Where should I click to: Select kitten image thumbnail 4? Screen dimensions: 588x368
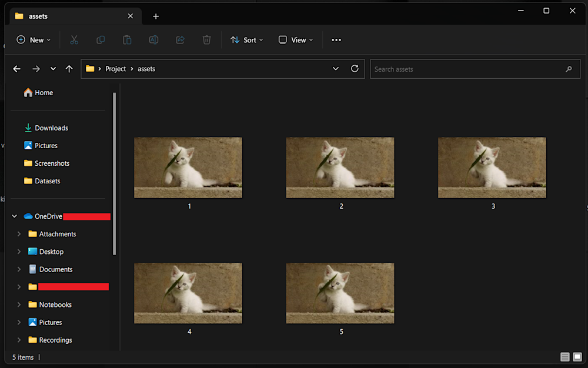coord(188,293)
